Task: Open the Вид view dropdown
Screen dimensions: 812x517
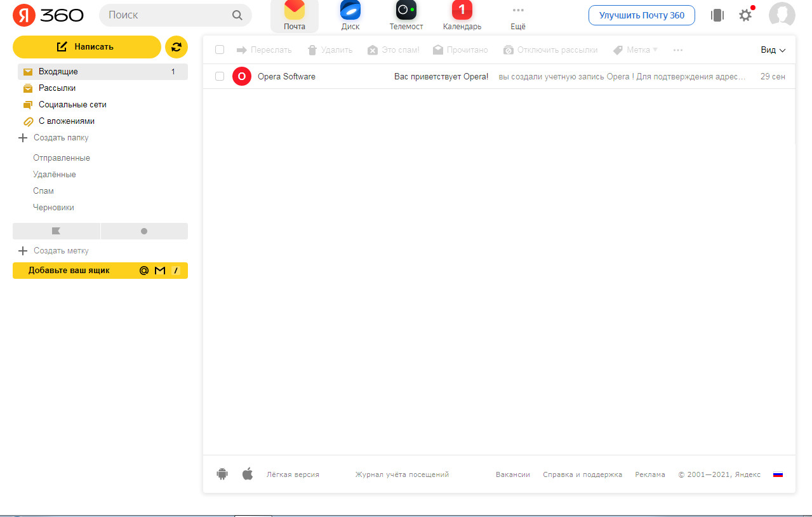Action: pyautogui.click(x=773, y=50)
